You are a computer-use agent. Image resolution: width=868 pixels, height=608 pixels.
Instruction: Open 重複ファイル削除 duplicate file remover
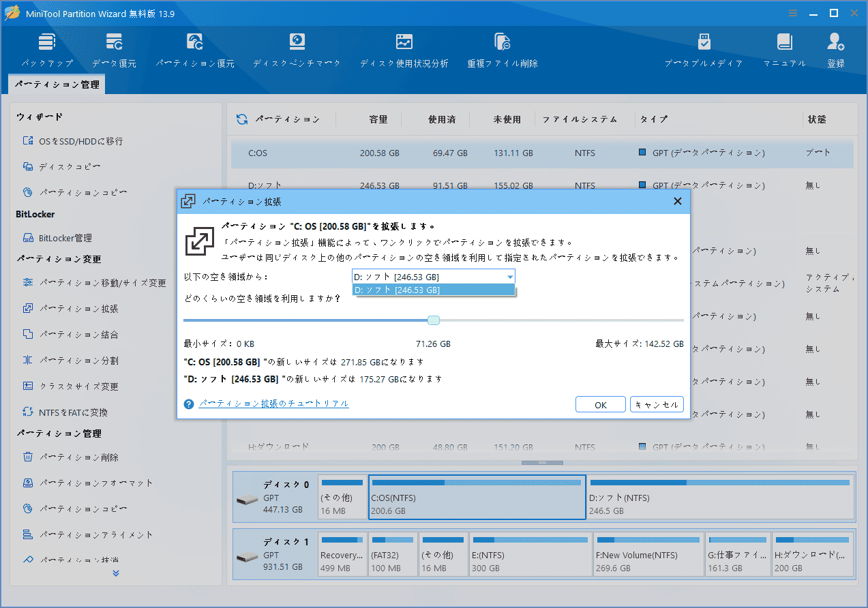point(503,50)
